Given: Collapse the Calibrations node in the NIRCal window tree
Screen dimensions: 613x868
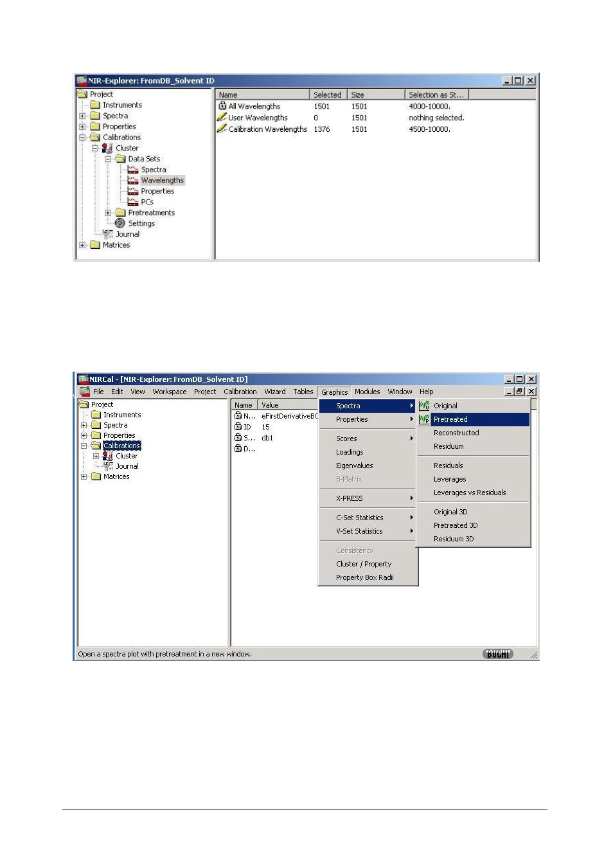Looking at the screenshot, I should pos(84,446).
